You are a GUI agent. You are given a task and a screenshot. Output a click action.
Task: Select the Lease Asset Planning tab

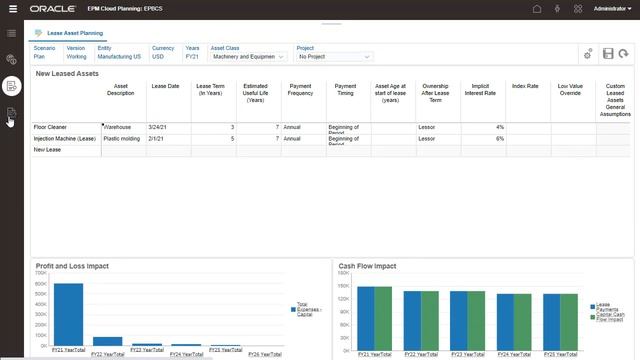(x=68, y=33)
